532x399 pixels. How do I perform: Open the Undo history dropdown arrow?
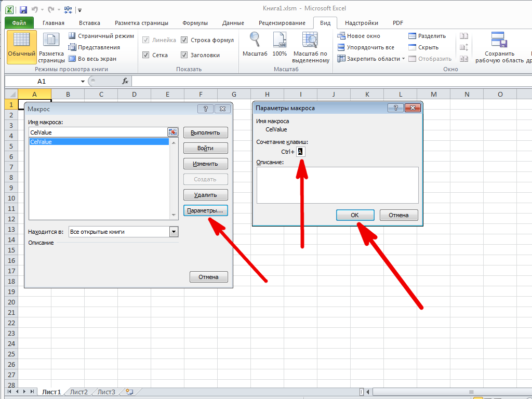43,10
